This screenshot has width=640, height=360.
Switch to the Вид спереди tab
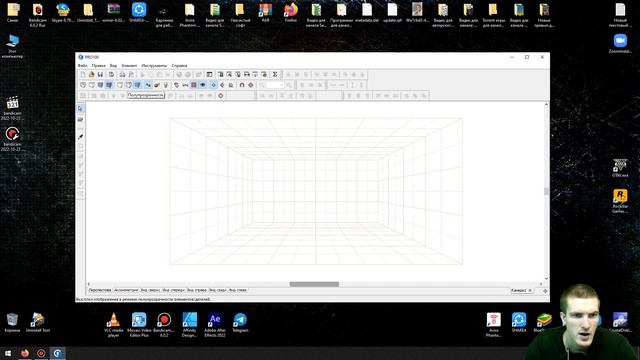173,290
